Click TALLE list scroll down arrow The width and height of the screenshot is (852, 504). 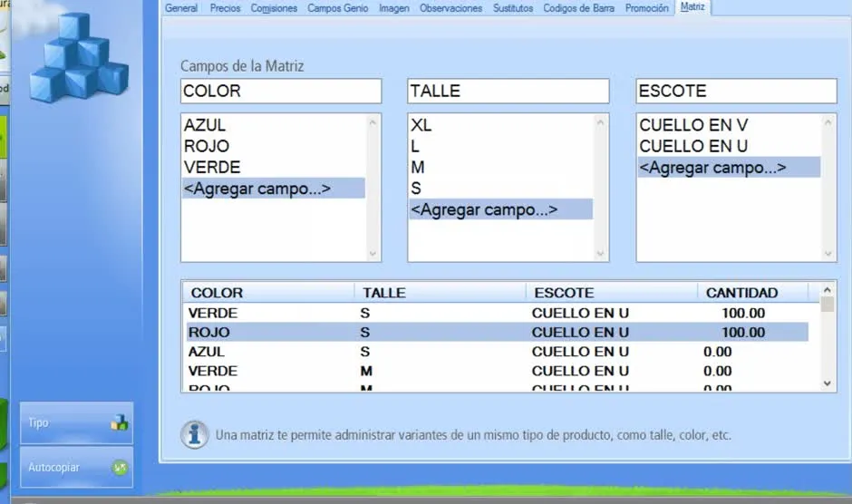point(600,253)
